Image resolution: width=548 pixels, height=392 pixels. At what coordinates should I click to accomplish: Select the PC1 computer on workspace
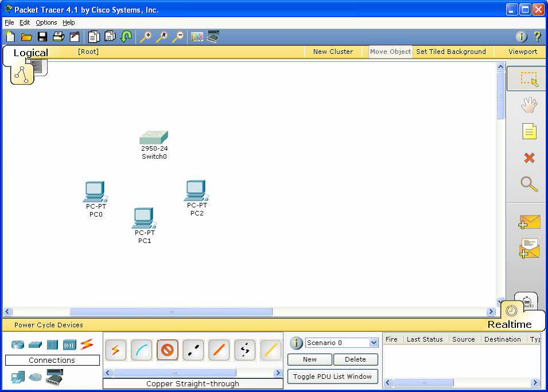click(144, 218)
